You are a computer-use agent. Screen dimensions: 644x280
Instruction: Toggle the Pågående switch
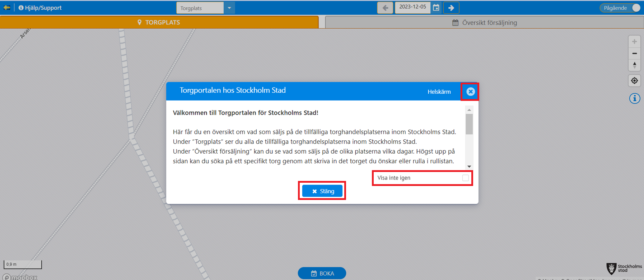click(620, 8)
